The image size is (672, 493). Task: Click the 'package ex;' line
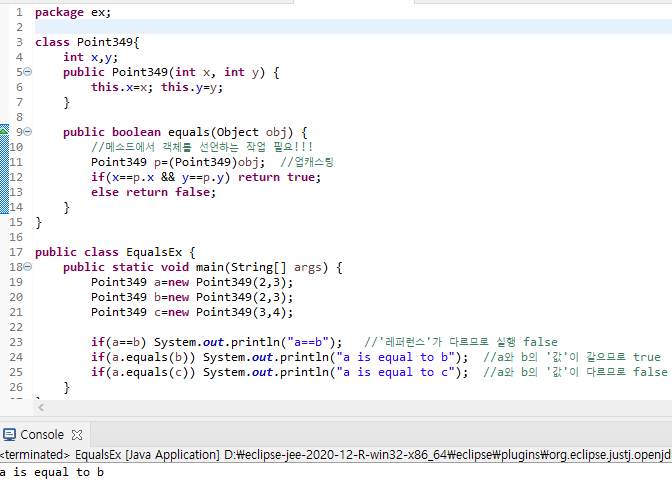tap(73, 12)
